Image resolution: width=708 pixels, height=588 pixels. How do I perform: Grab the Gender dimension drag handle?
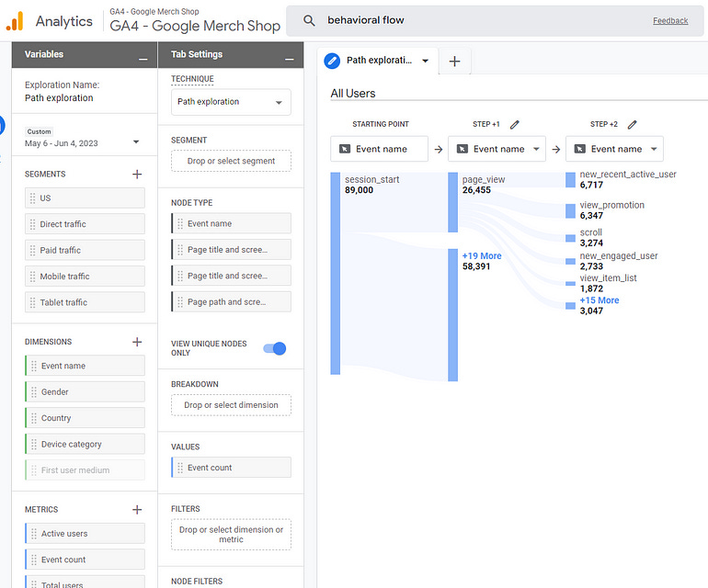[x=34, y=392]
